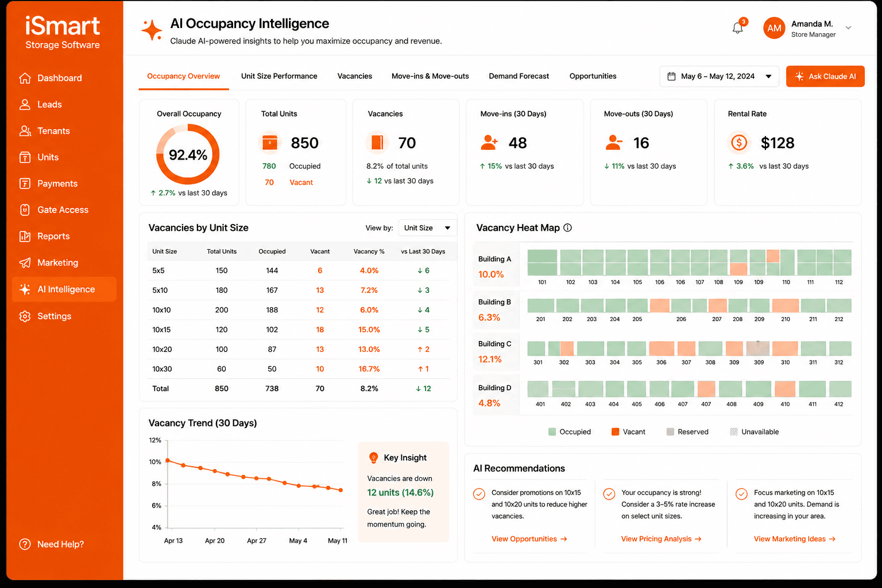Open Dashboard from the sidebar house icon
Viewport: 882px width, 588px height.
click(25, 78)
